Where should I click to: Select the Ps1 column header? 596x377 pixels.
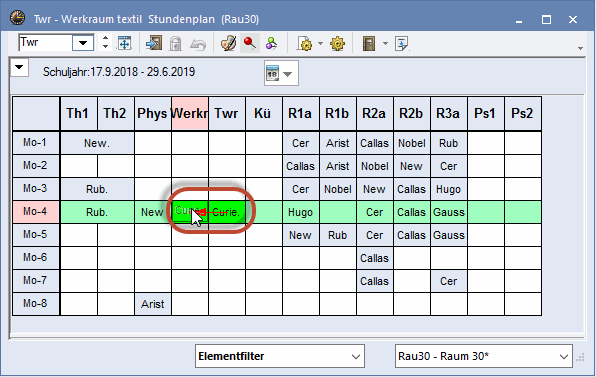pyautogui.click(x=485, y=113)
